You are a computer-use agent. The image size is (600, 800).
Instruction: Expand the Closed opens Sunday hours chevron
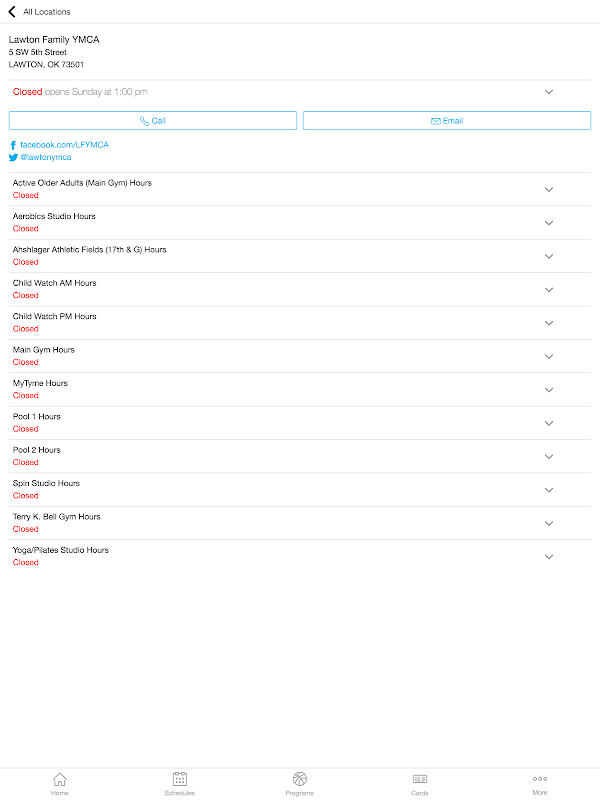(549, 92)
